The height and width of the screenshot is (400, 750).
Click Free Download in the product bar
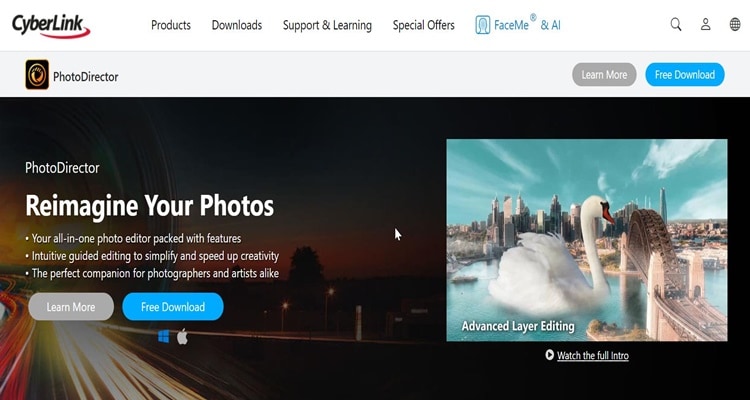(x=685, y=75)
